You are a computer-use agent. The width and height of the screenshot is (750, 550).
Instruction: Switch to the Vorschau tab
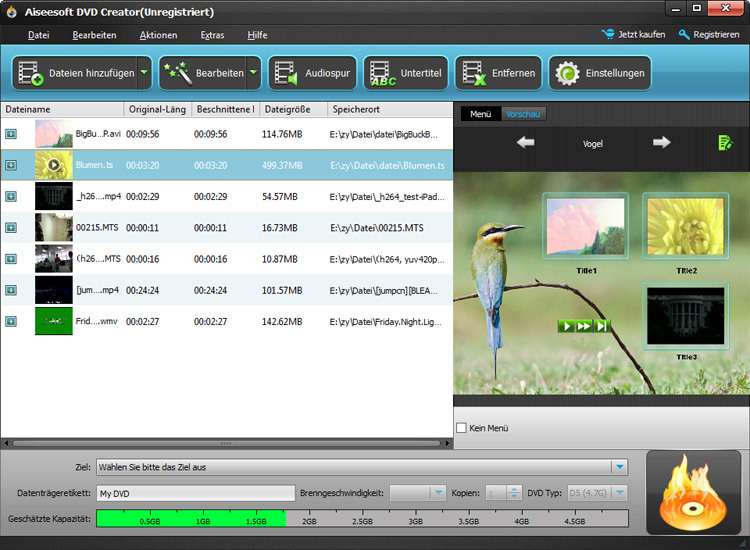(x=523, y=114)
